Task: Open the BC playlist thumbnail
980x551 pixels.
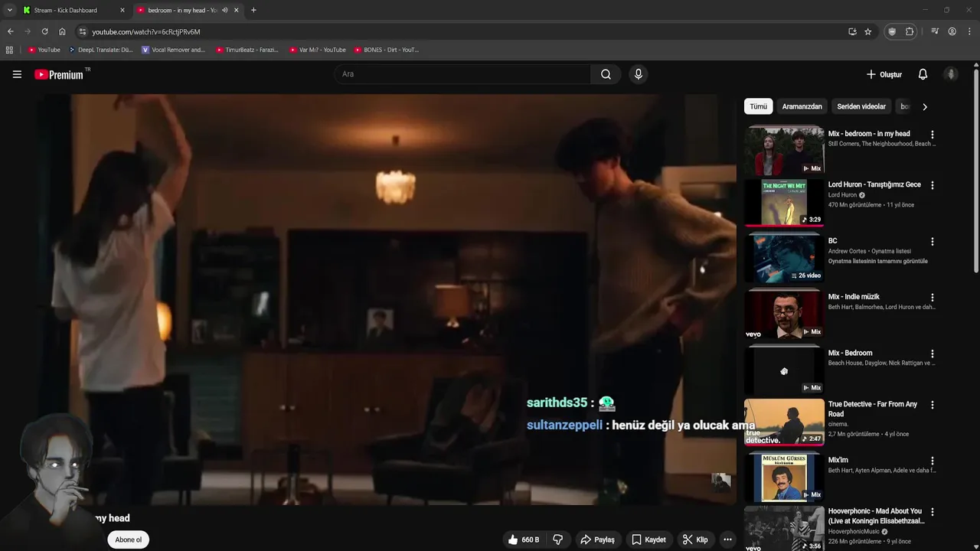Action: pos(784,258)
